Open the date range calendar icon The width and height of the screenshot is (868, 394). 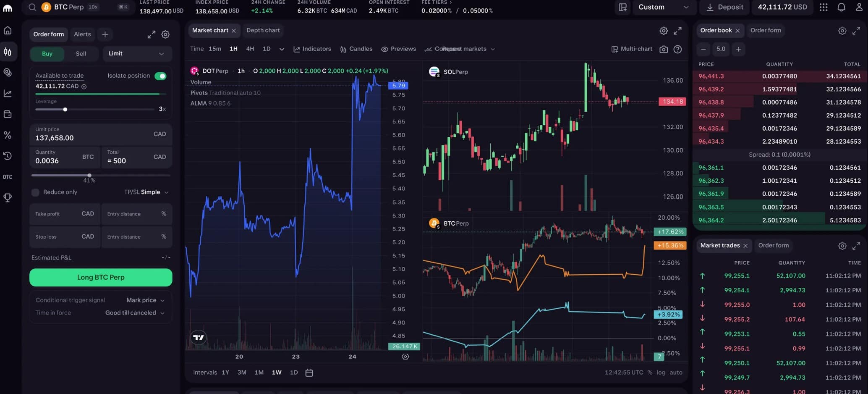click(309, 373)
